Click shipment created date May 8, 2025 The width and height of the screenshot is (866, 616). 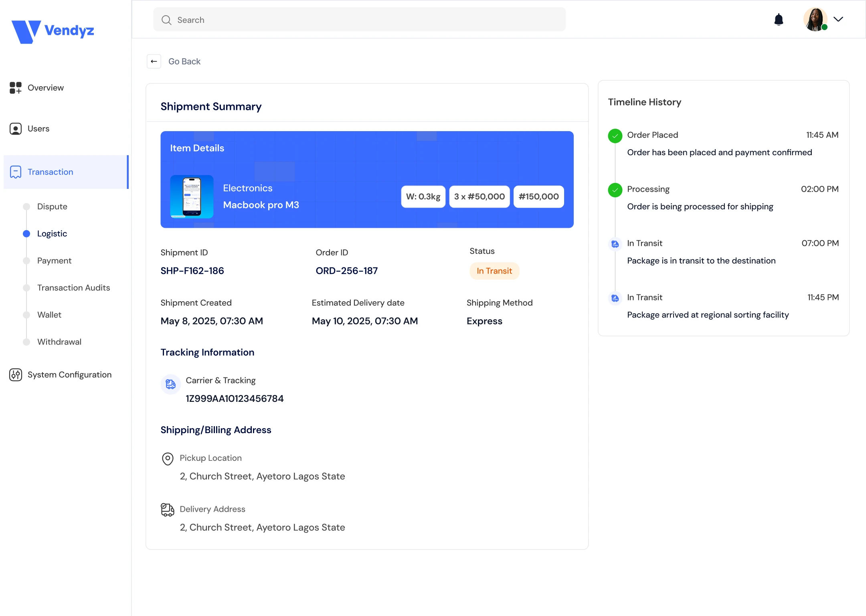tap(212, 321)
